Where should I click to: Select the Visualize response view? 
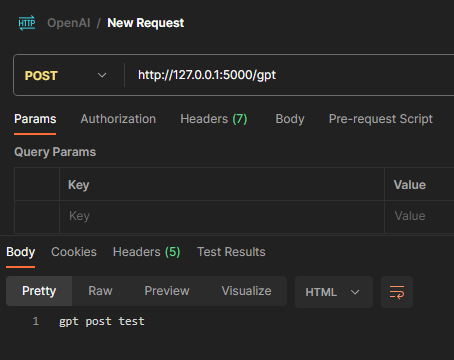246,291
